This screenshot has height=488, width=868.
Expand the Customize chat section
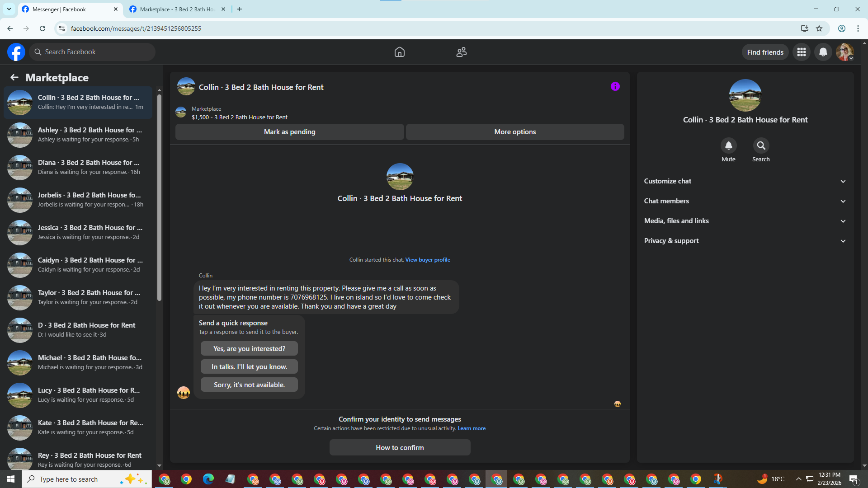click(745, 181)
